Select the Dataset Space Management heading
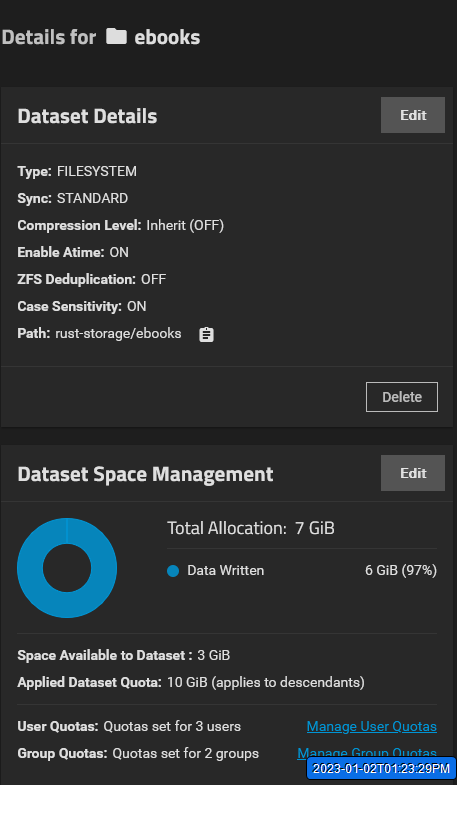 (146, 474)
